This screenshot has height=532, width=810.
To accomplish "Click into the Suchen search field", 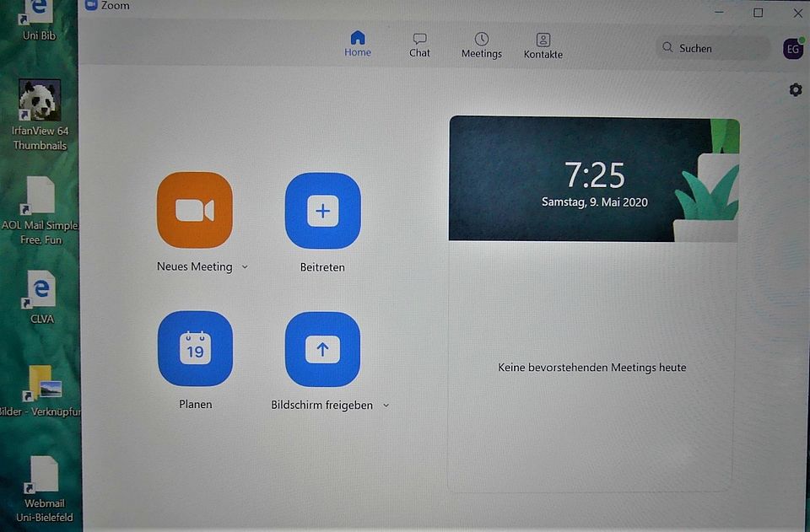I will click(713, 48).
